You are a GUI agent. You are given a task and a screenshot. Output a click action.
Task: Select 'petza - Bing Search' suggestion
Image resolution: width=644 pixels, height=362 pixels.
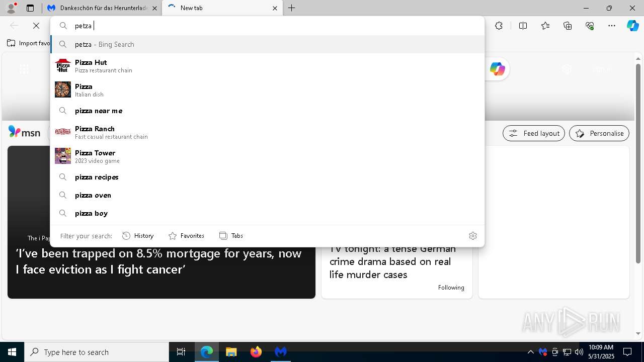[267, 44]
